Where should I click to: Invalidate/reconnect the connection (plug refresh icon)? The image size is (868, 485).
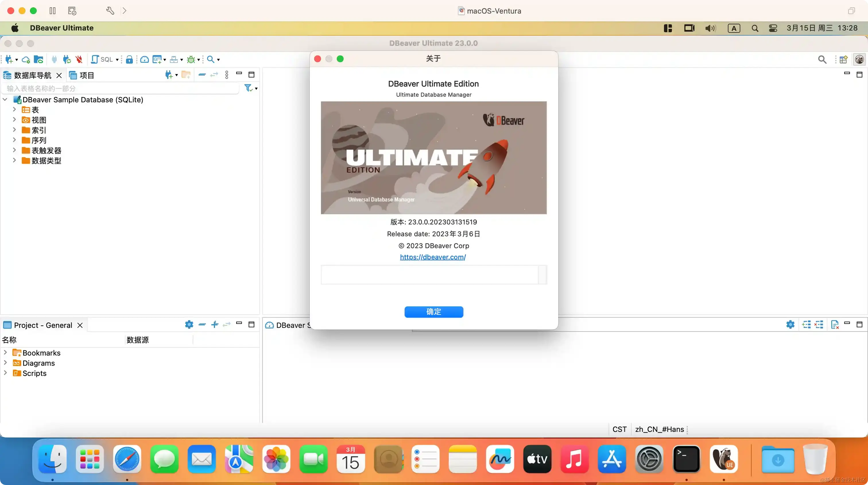66,59
